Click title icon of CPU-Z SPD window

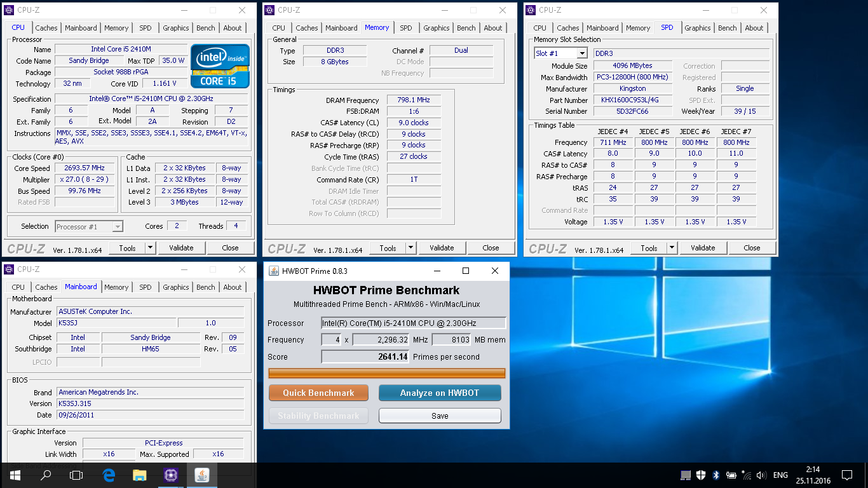[531, 10]
